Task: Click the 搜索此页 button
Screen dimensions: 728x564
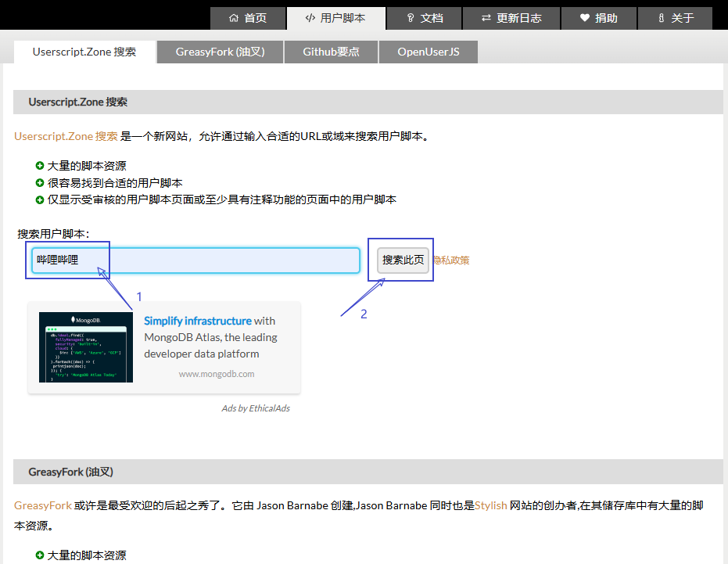Action: click(x=403, y=260)
